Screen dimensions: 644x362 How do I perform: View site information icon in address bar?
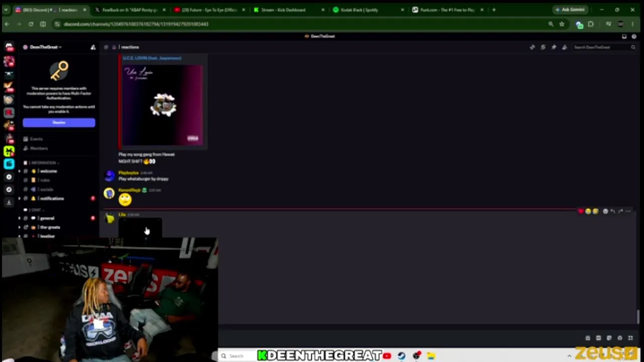click(x=57, y=24)
